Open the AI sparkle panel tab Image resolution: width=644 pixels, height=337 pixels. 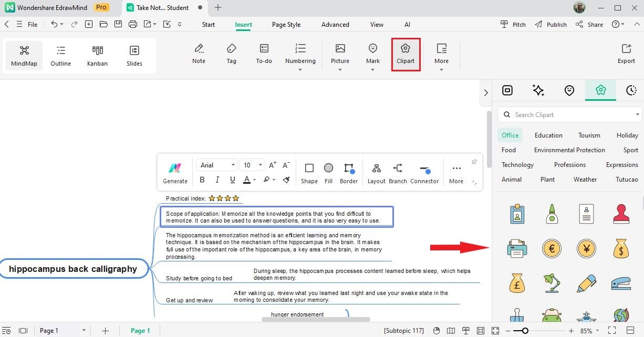pyautogui.click(x=538, y=90)
